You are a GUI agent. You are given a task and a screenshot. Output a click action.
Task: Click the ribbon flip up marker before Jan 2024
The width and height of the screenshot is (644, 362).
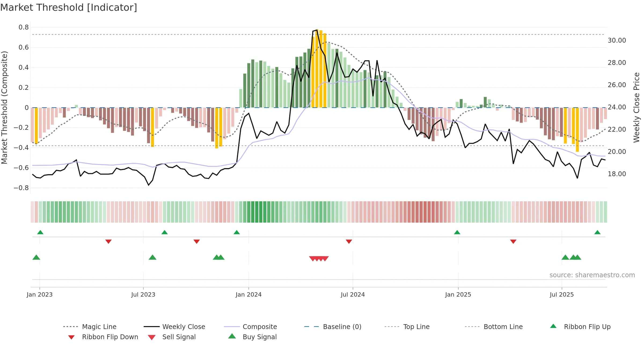[x=237, y=232]
